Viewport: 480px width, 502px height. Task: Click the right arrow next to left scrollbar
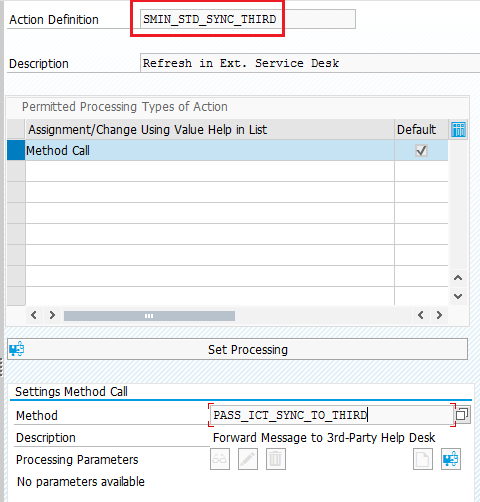point(52,315)
